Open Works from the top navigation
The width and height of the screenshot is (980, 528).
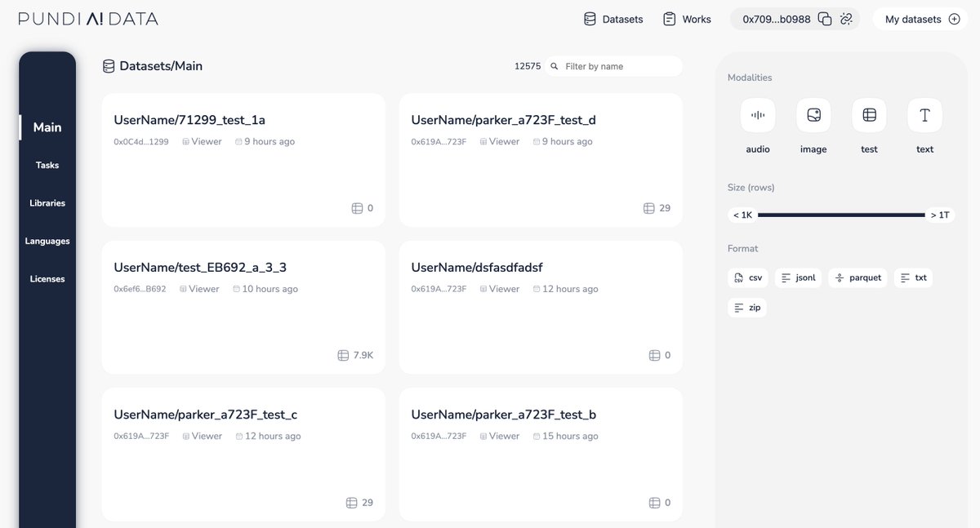[686, 18]
